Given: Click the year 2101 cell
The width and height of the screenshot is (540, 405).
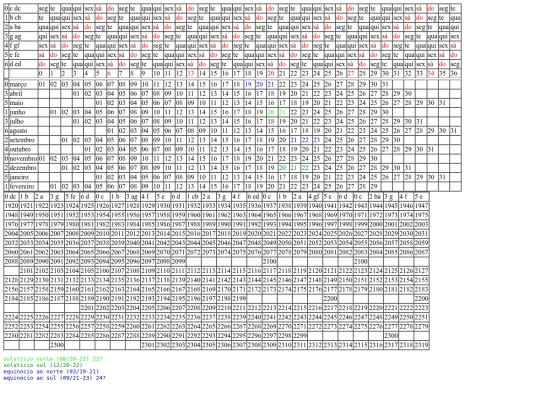Looking at the screenshot, I should click(x=27, y=271).
